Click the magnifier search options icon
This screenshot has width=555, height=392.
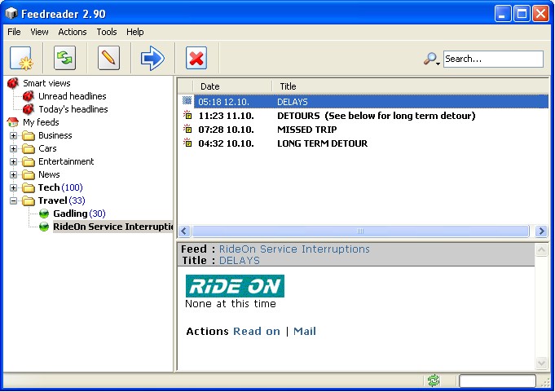(431, 59)
